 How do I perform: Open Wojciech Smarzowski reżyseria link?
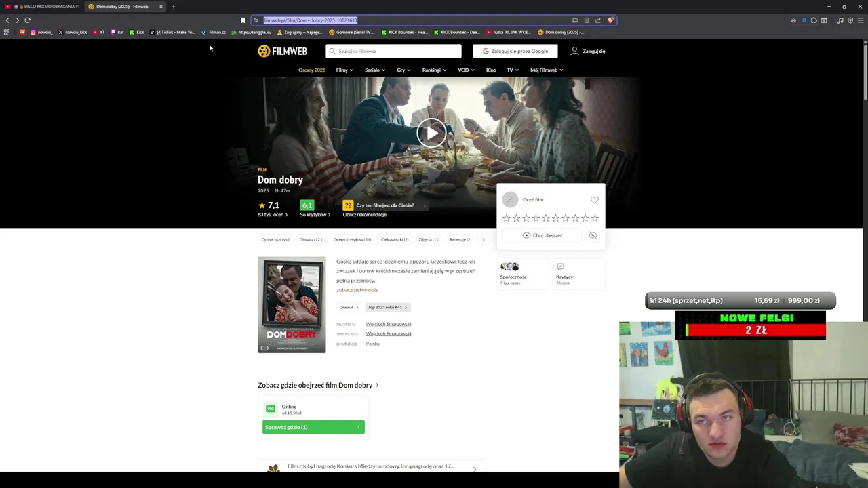(x=389, y=324)
